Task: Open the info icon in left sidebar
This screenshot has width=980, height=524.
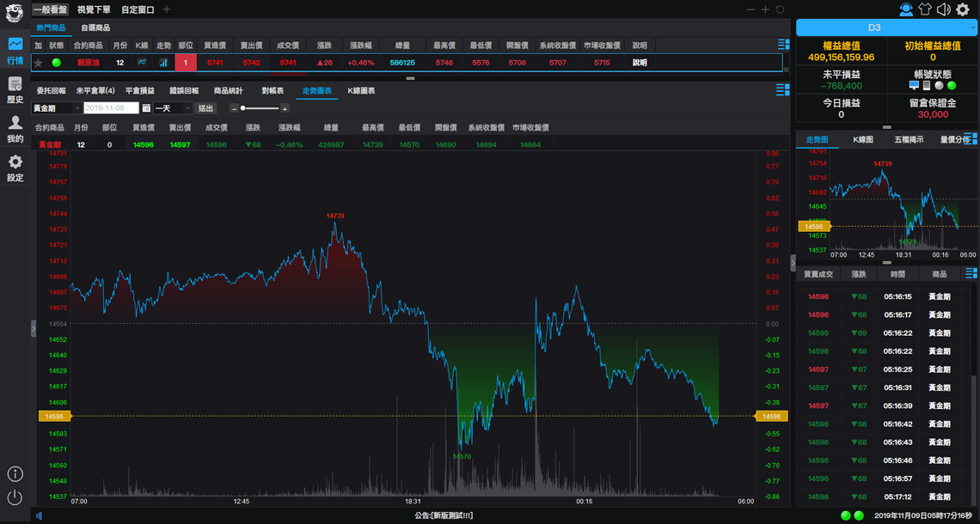Action: pos(15,474)
